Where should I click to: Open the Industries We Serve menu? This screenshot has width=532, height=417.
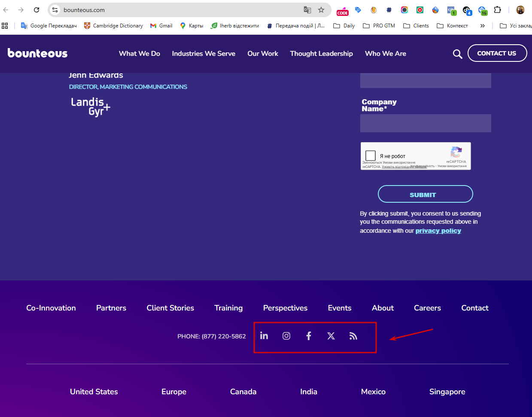click(204, 54)
